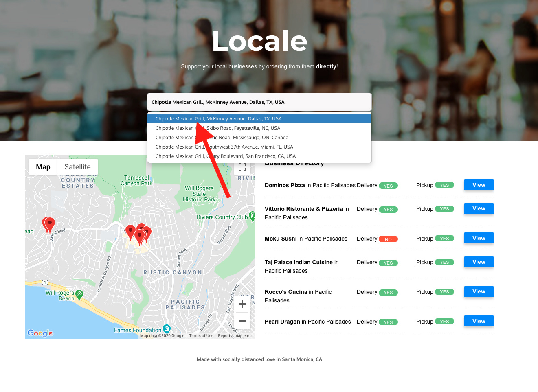Choose the Mississauga, ON, Canada suggestion
The width and height of the screenshot is (538, 392).
coord(259,138)
